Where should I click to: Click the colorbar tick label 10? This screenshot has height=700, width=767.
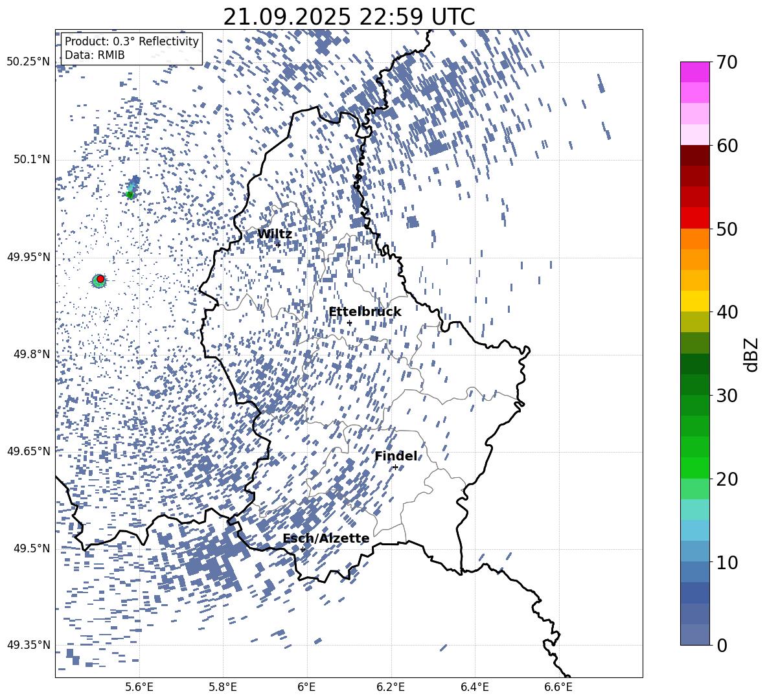click(x=727, y=562)
